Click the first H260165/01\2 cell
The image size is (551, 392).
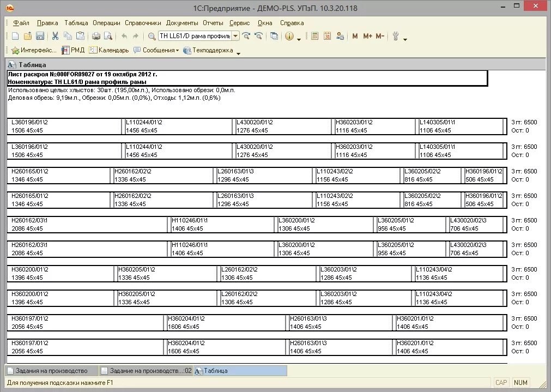click(58, 176)
